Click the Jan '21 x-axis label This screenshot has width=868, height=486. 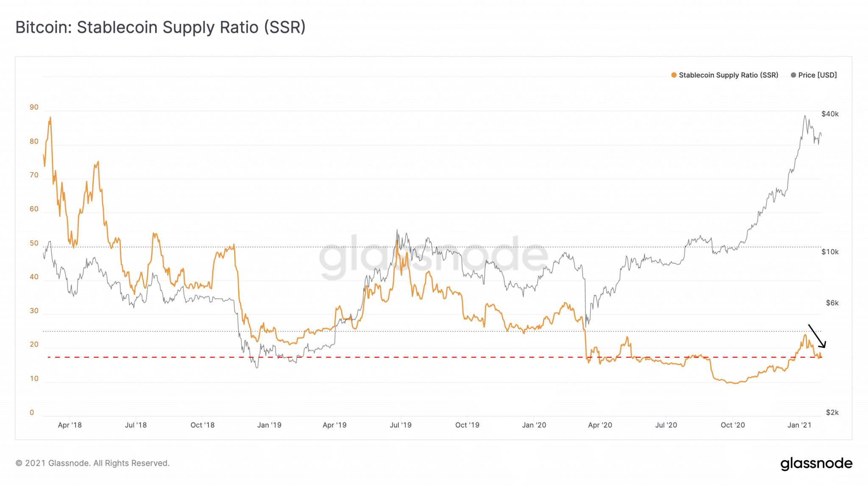pyautogui.click(x=799, y=425)
